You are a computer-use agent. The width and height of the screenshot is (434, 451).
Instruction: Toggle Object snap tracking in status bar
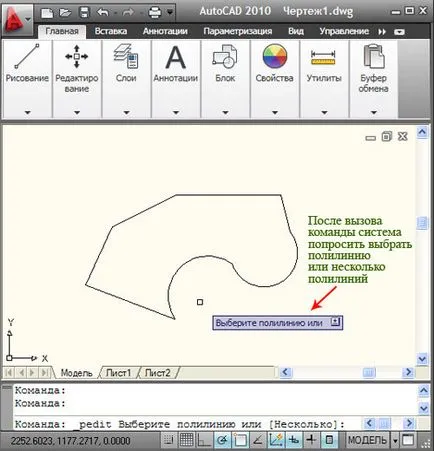click(x=258, y=440)
